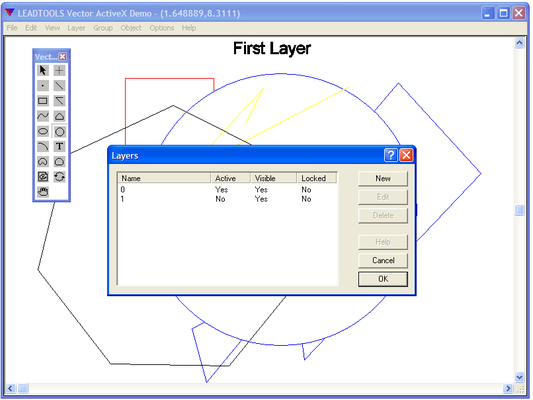Image resolution: width=533 pixels, height=400 pixels.
Task: Open the Help menu in menu bar
Action: point(189,28)
